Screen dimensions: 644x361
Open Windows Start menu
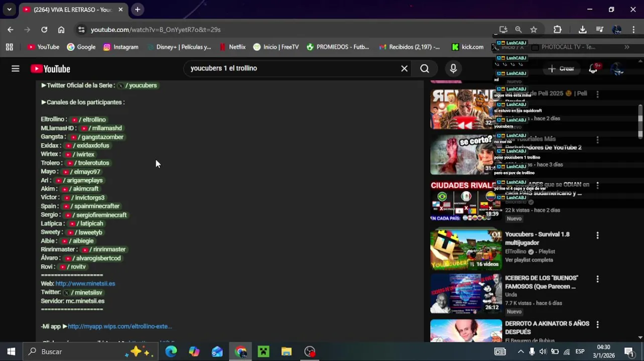[x=11, y=351]
